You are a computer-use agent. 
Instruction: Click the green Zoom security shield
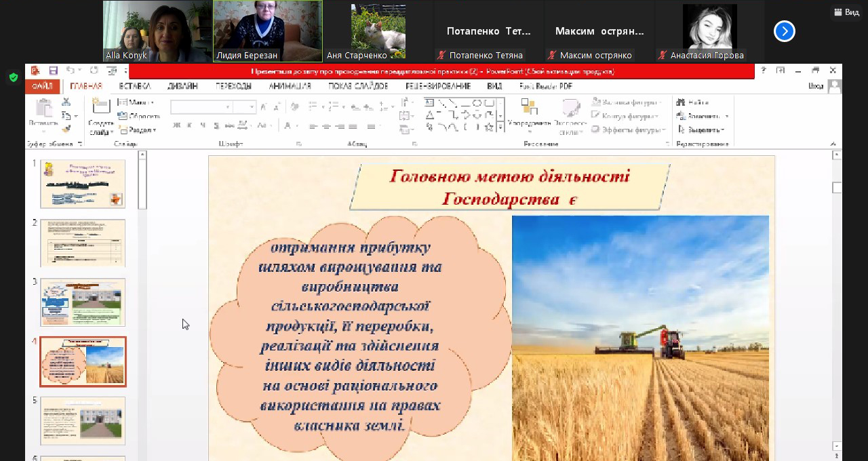click(x=13, y=78)
